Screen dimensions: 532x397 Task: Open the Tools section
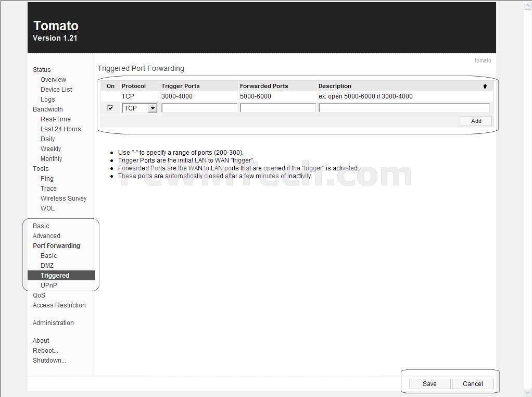[41, 168]
